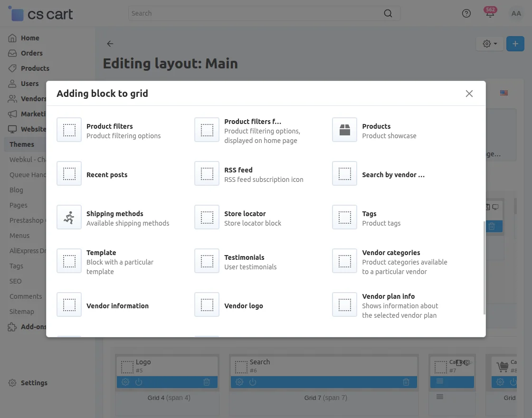Pick the Product filters block icon
The image size is (532, 418).
pyautogui.click(x=69, y=130)
